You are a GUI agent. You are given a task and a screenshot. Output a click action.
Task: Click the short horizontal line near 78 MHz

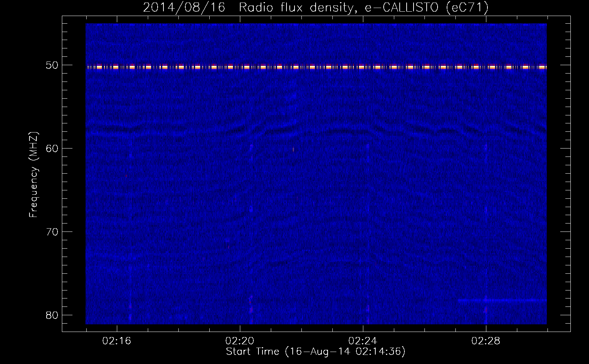[x=502, y=300]
